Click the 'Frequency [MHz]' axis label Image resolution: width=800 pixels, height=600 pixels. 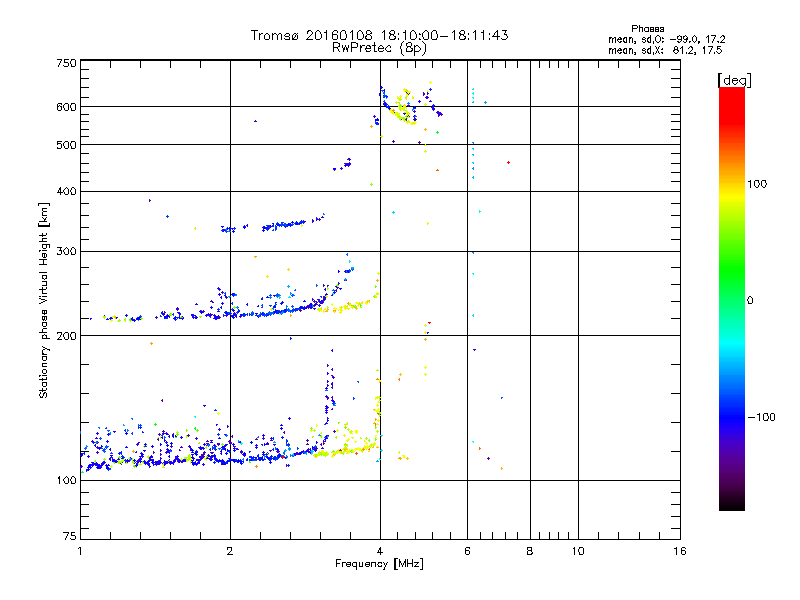379,564
